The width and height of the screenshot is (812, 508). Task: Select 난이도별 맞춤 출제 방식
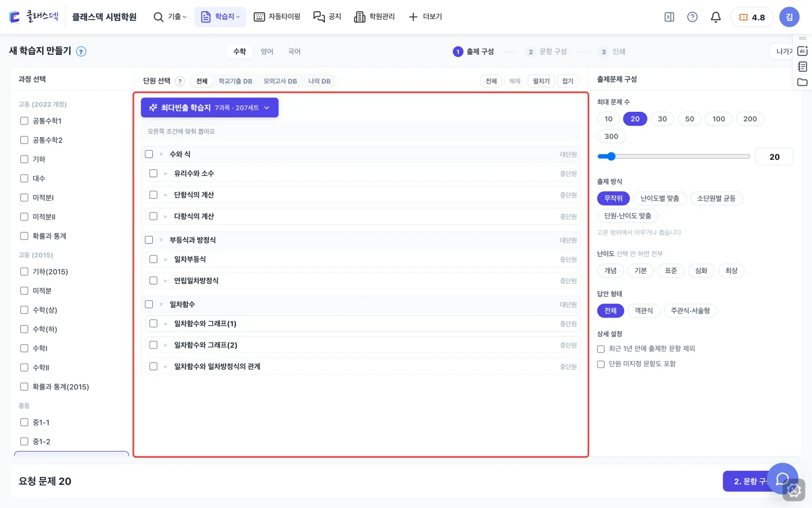click(660, 198)
